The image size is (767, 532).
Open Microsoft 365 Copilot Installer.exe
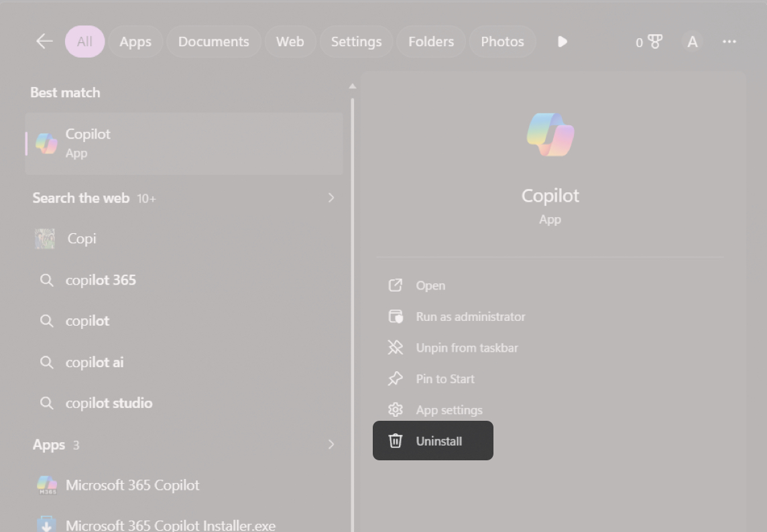(x=170, y=525)
